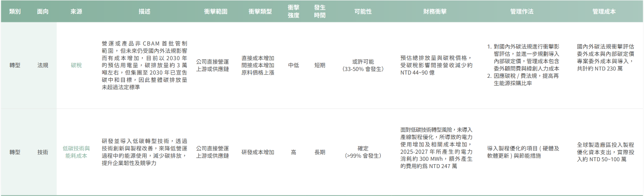Viewport: 644px width, 196px height.
Task: Click the 來源 column header
Action: coord(76,12)
